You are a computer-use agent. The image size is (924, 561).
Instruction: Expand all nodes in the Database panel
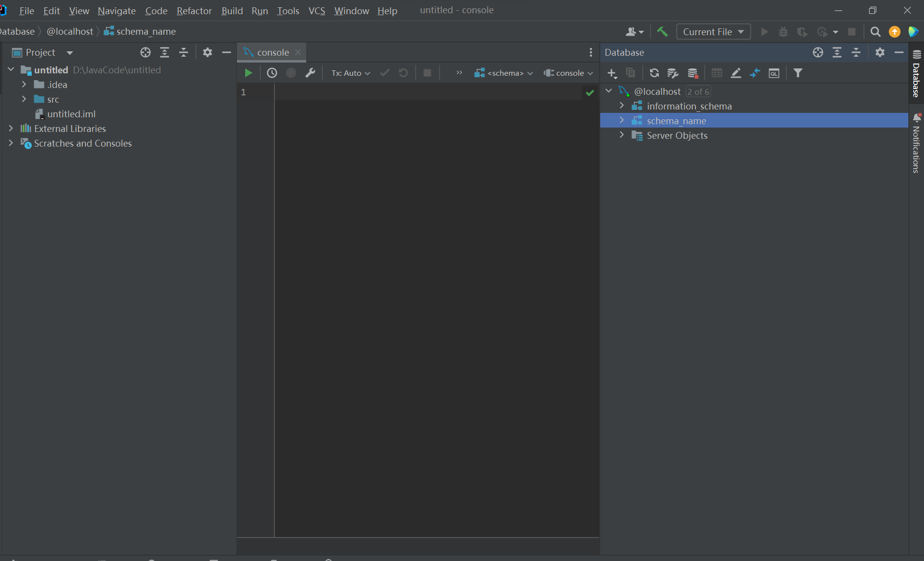pyautogui.click(x=837, y=52)
